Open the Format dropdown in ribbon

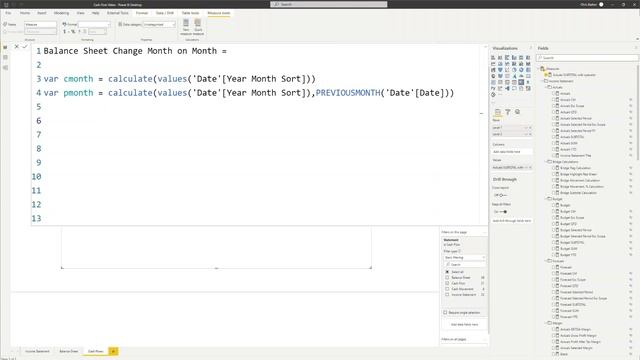coord(94,24)
